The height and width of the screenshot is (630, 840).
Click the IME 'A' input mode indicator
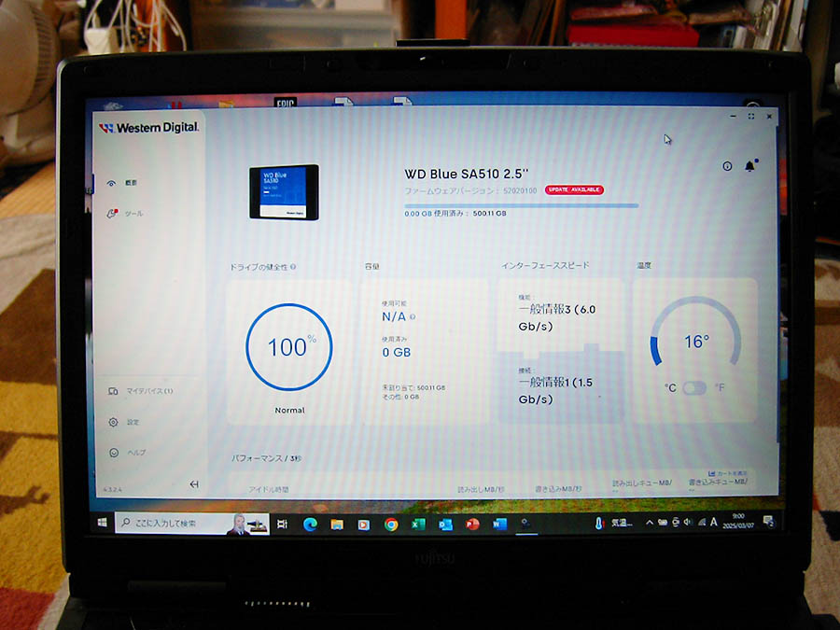714,522
